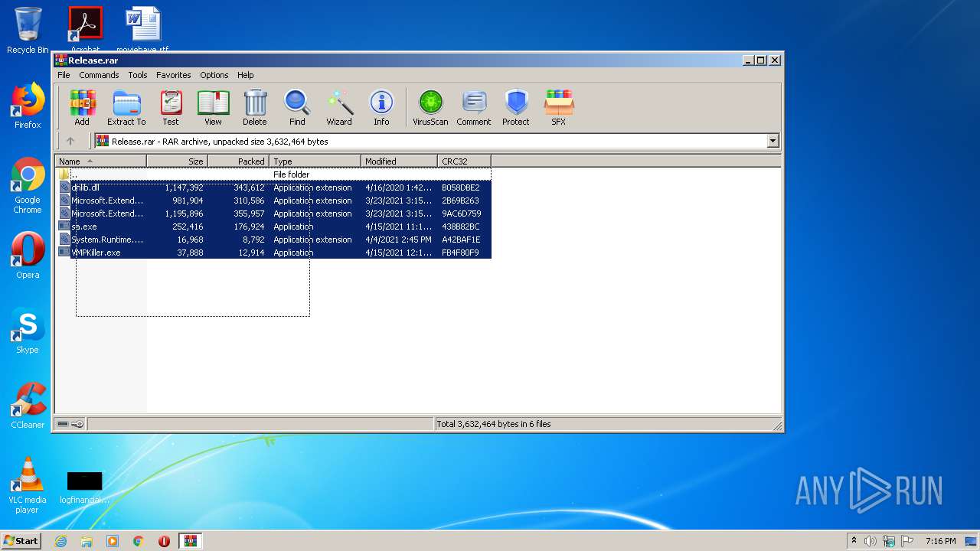Open Opera desktop shortcut

click(28, 256)
